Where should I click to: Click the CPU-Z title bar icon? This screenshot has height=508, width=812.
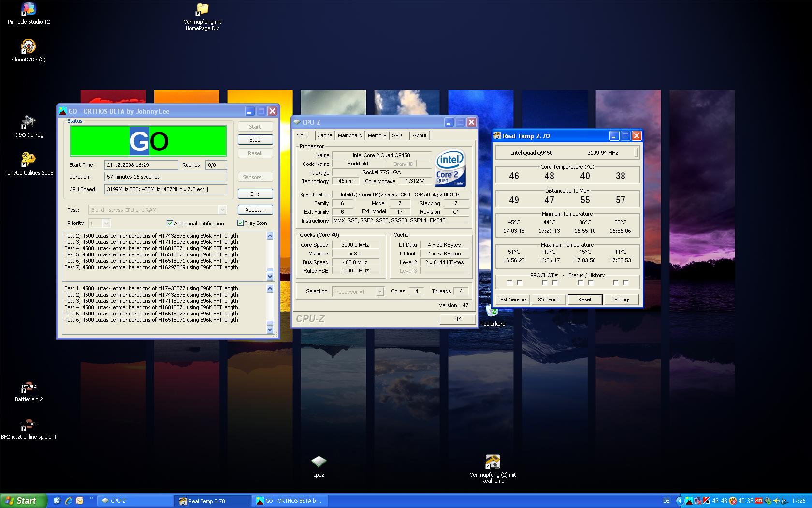pyautogui.click(x=297, y=122)
